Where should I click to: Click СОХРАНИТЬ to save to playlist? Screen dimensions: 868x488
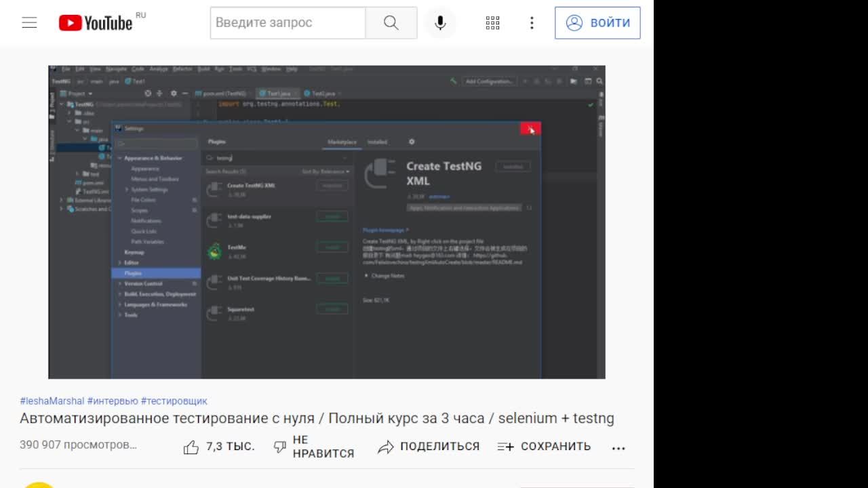(x=544, y=447)
